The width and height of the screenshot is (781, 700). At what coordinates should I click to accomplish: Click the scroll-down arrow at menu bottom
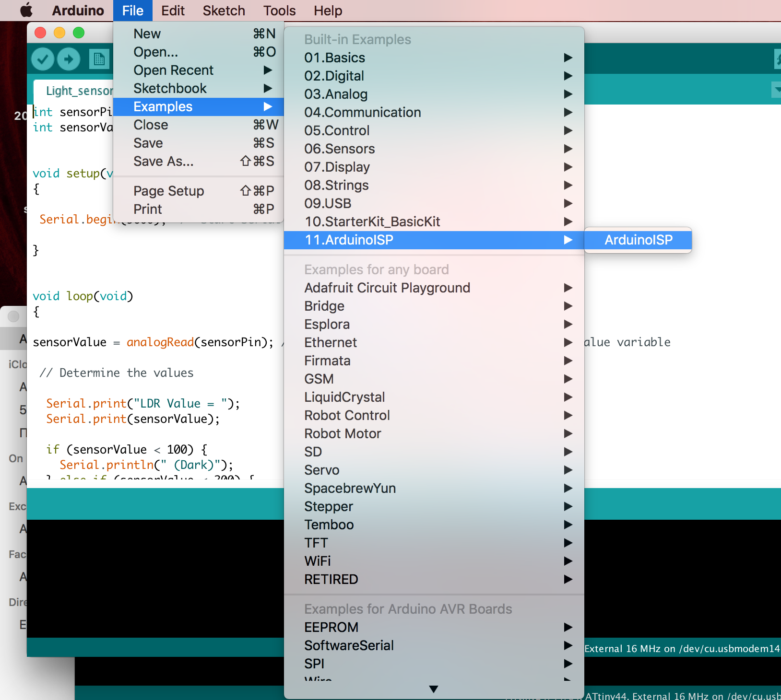(434, 689)
